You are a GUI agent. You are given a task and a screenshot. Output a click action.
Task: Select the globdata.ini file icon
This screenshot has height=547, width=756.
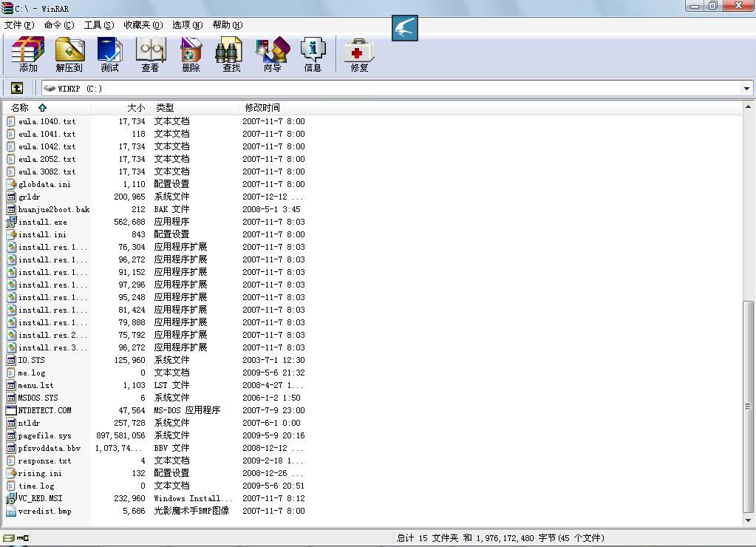(x=11, y=184)
